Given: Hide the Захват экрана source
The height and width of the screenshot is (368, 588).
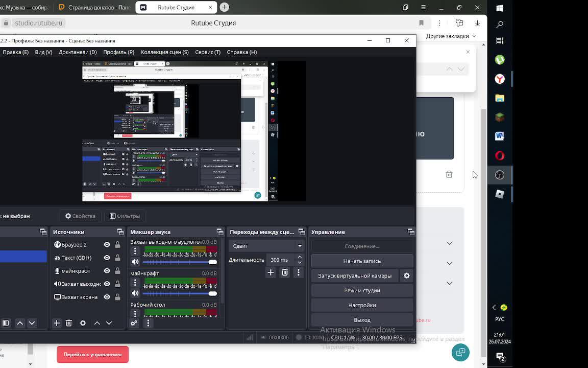Looking at the screenshot, I should coord(107,297).
